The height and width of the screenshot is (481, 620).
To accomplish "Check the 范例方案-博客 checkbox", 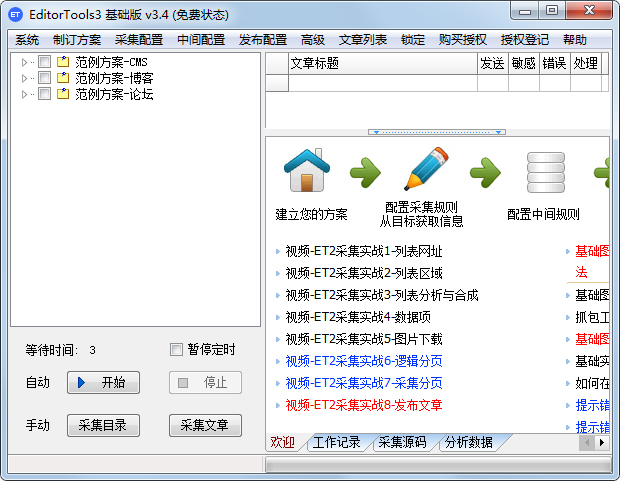I will point(44,78).
